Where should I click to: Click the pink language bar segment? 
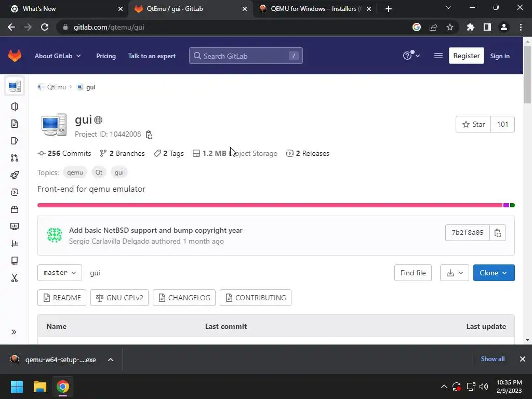tap(270, 205)
